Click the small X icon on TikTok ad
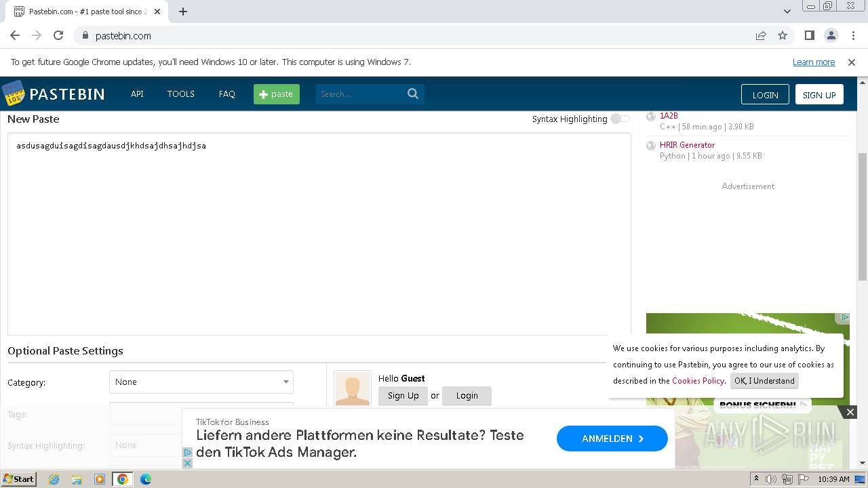 pos(188,463)
